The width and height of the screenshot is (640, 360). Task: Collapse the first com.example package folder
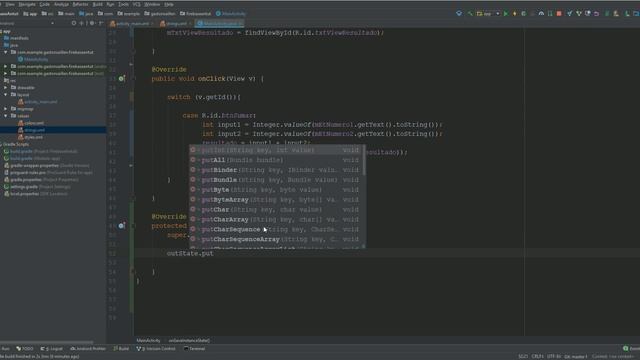(x=6, y=52)
